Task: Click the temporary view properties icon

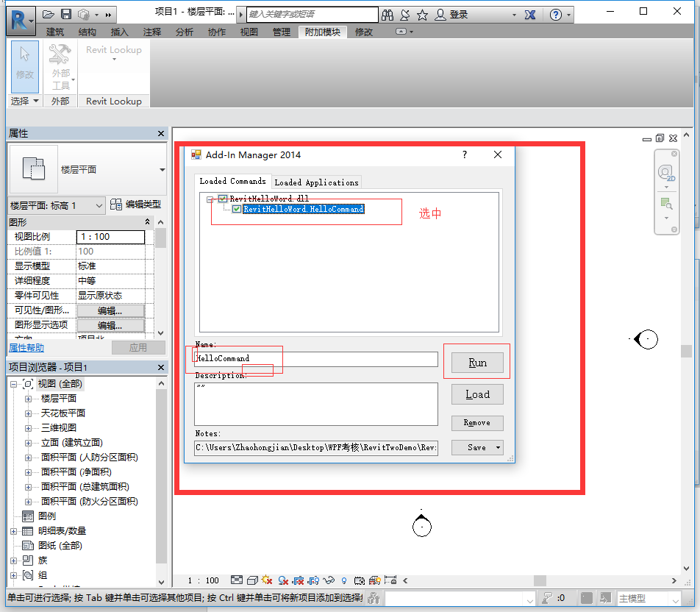Action: (360, 580)
